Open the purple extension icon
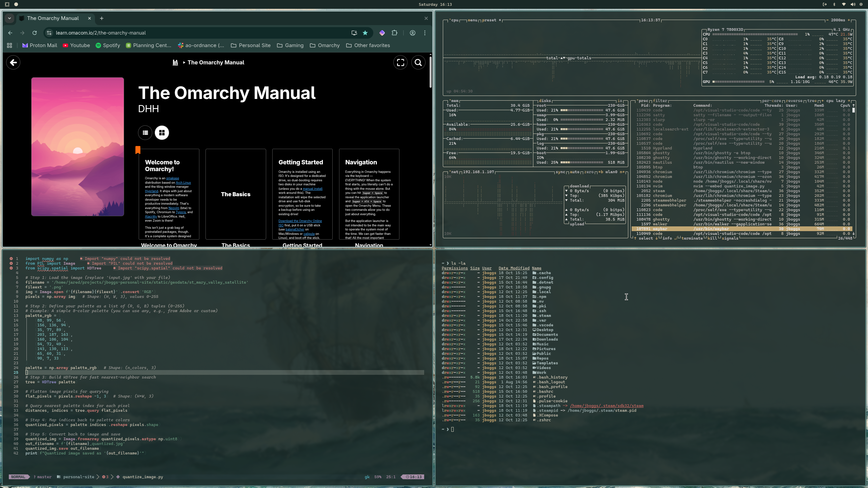 [x=382, y=33]
